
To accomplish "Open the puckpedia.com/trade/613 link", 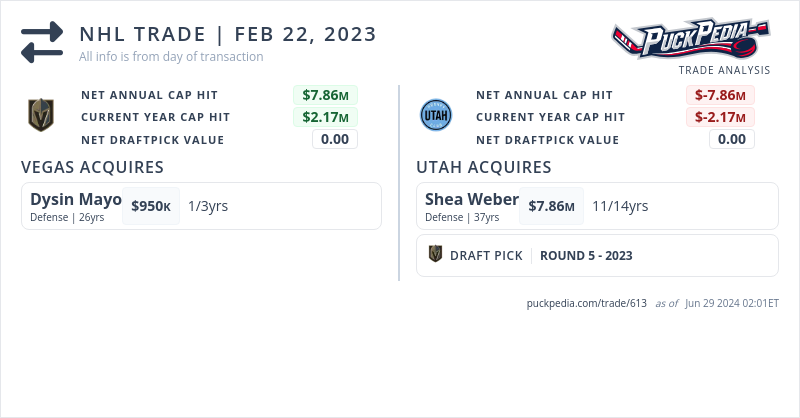I will [586, 303].
